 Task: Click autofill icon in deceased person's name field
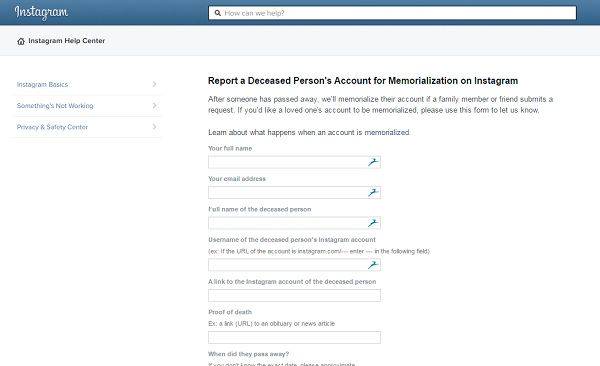click(x=373, y=223)
